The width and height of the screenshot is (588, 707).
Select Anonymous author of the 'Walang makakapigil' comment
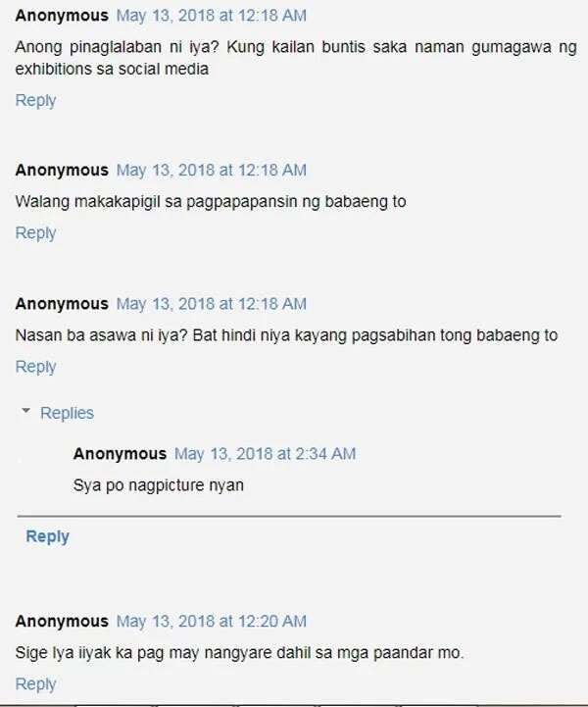point(62,171)
